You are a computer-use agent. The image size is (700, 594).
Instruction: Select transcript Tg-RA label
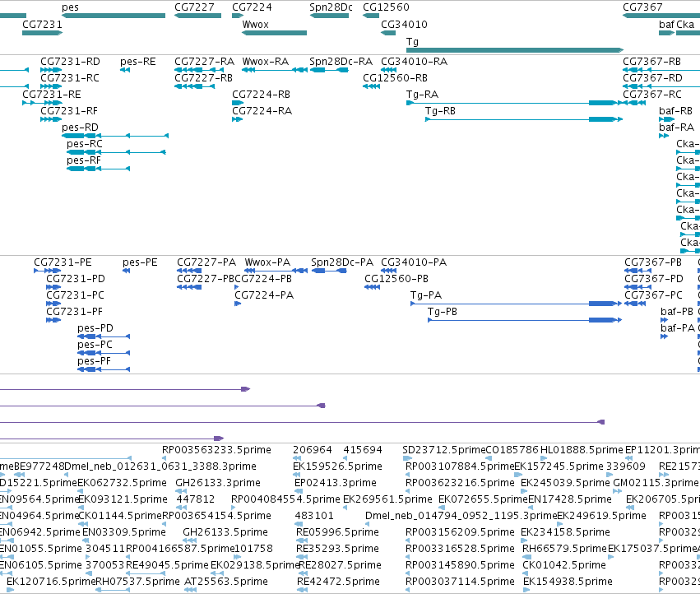(422, 95)
